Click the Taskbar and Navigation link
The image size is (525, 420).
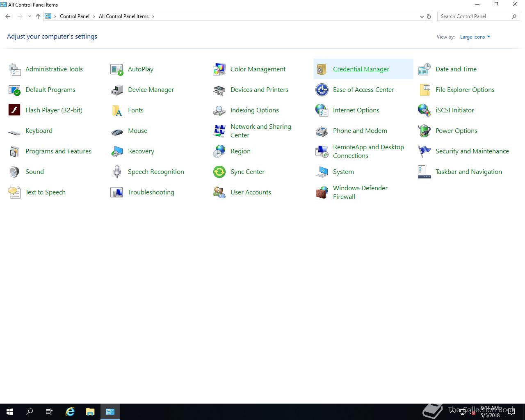click(x=468, y=172)
